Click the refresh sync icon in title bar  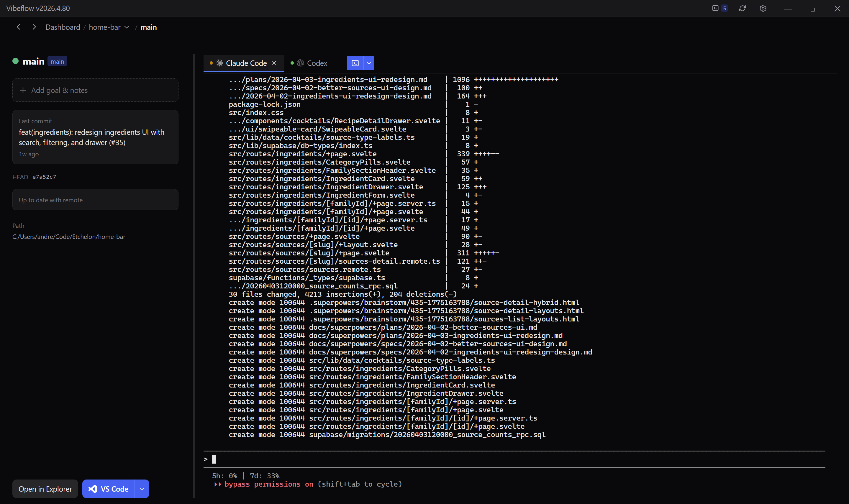coord(742,8)
